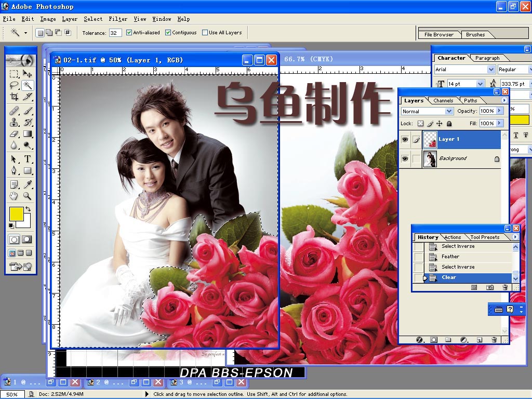Delete layer with Layers panel trash icon
The image size is (532, 399).
pos(494,340)
